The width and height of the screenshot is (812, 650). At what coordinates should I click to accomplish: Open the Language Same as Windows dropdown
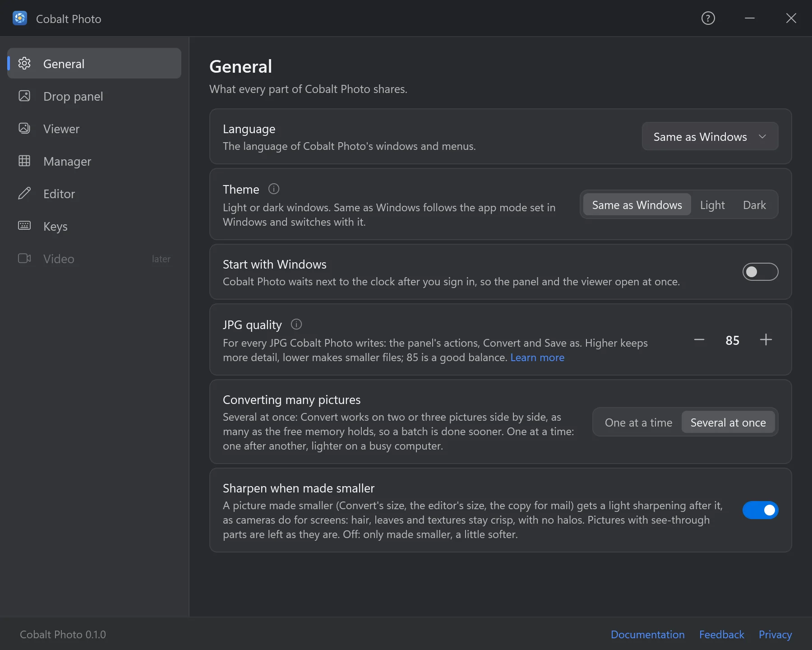click(x=710, y=136)
